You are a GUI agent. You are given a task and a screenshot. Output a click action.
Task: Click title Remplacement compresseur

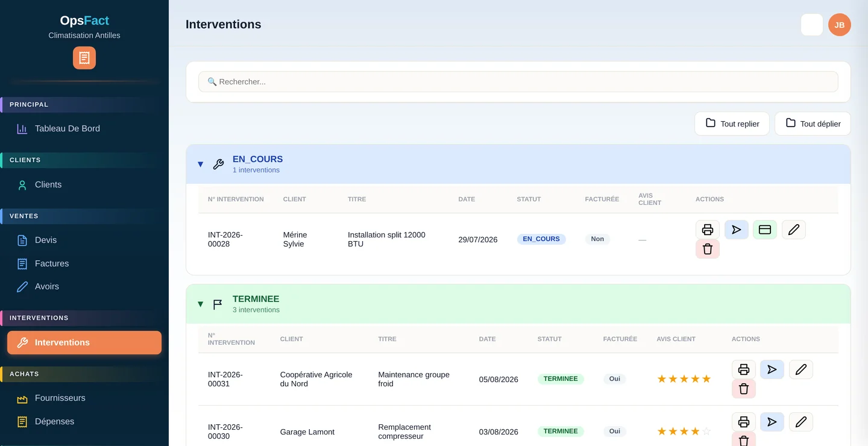404,432
